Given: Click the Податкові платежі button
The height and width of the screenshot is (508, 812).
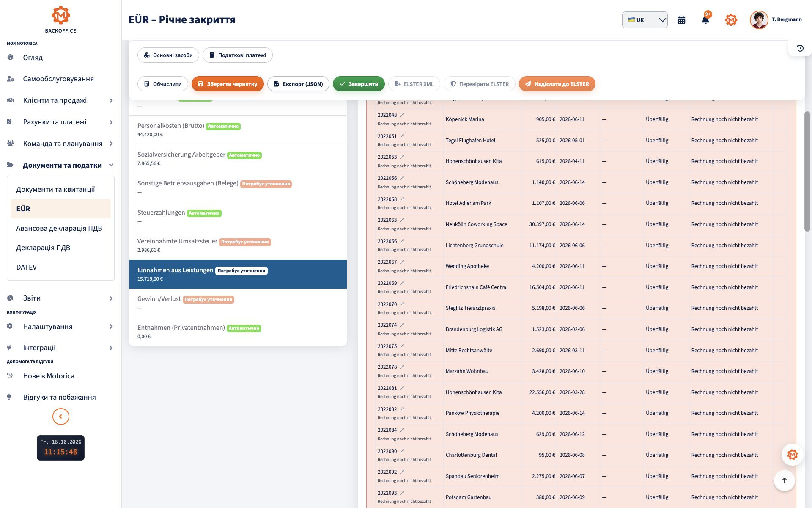Looking at the screenshot, I should [x=238, y=55].
